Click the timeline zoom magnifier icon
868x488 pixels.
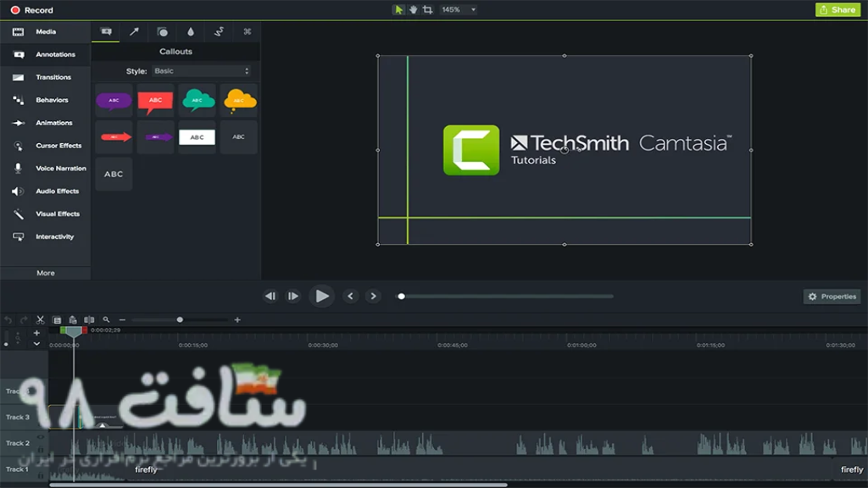point(106,319)
